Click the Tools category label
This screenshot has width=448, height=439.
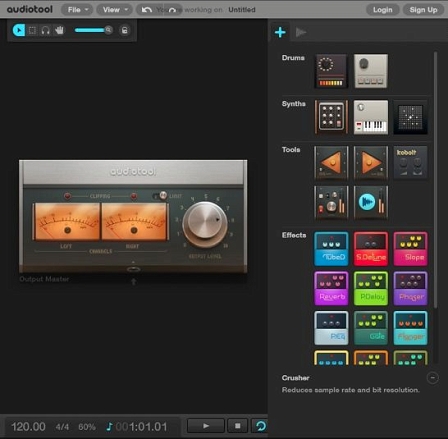[291, 150]
